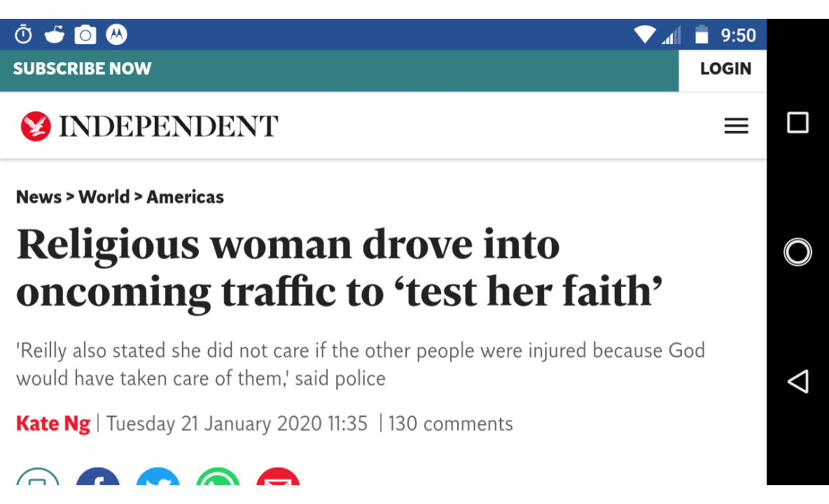This screenshot has width=829, height=504.
Task: Select the Americas breadcrumb link
Action: (185, 197)
